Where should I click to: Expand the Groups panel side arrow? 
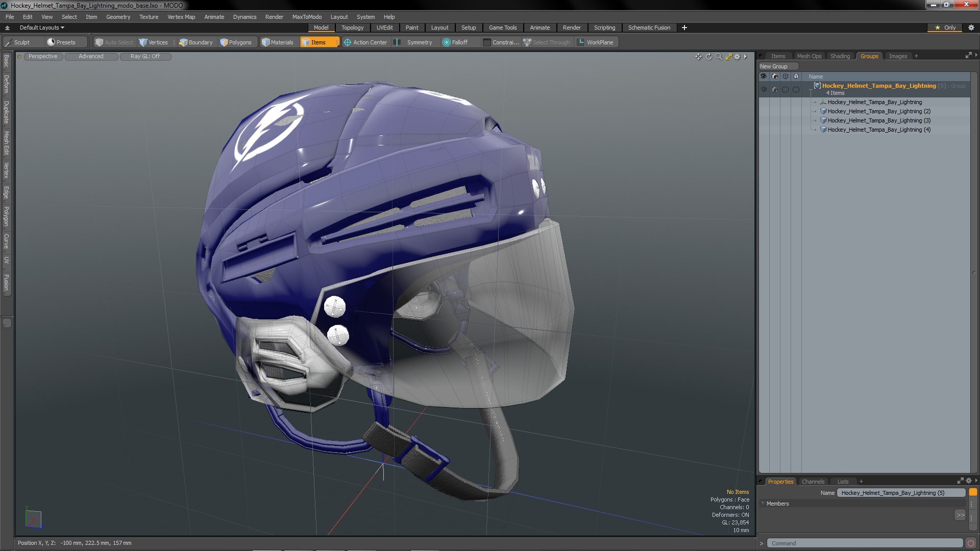(976, 55)
